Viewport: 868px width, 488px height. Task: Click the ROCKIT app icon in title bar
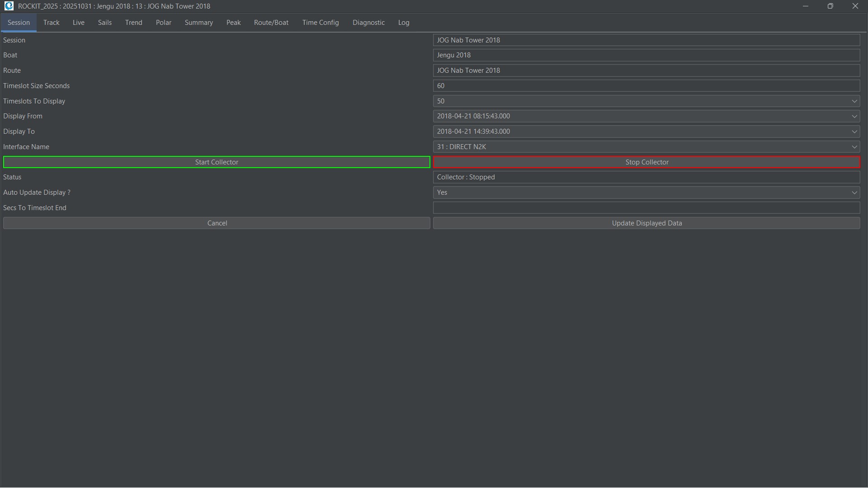9,6
